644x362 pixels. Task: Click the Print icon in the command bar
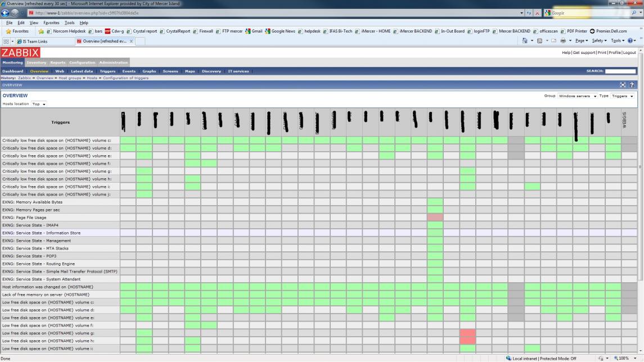pos(563,40)
